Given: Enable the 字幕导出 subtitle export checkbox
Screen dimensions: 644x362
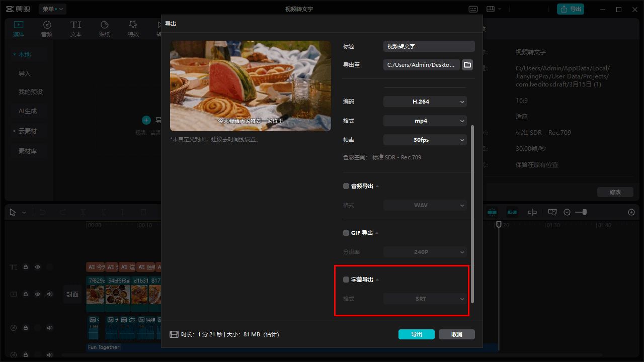Looking at the screenshot, I should [346, 280].
